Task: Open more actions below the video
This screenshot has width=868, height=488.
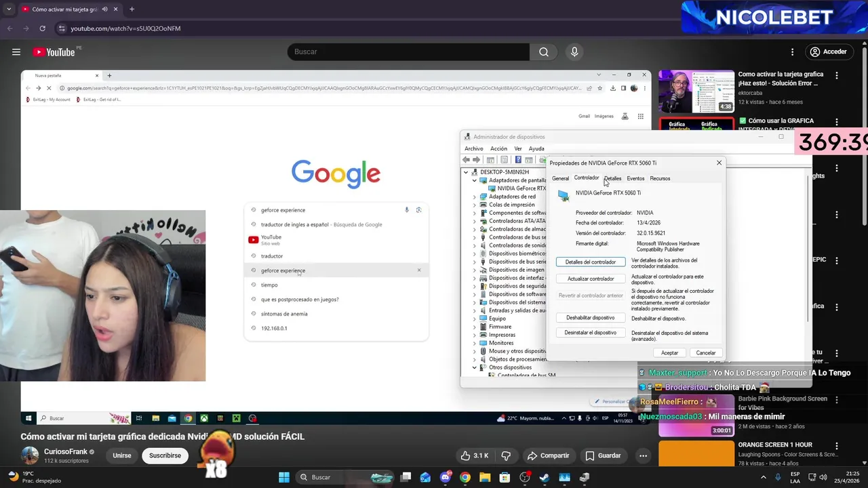Action: 643,455
